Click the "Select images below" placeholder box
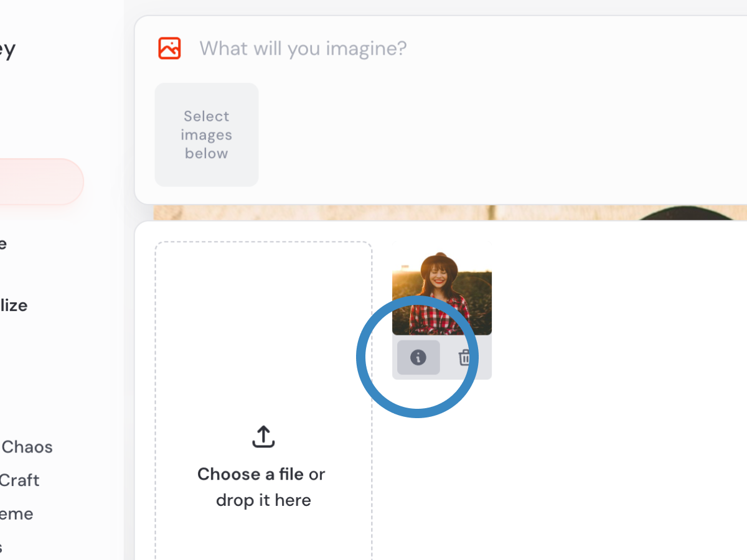The image size is (747, 560). tap(207, 134)
